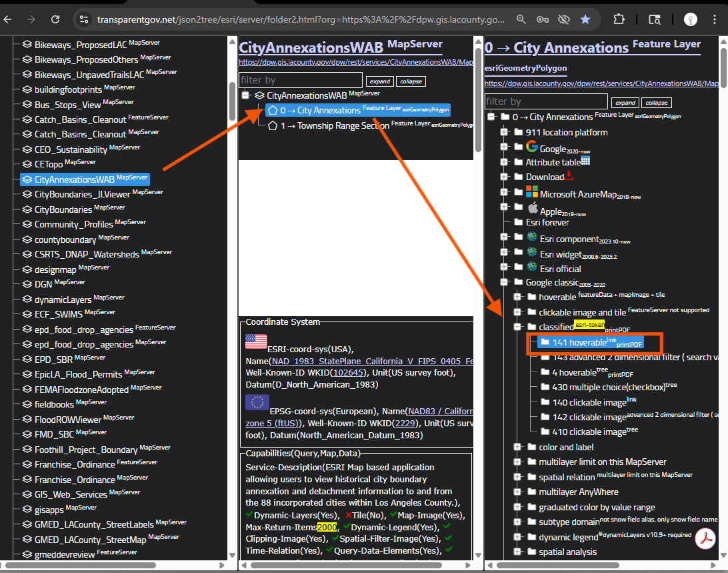Expand the color and label folder
Image resolution: width=728 pixels, height=573 pixels.
point(517,447)
